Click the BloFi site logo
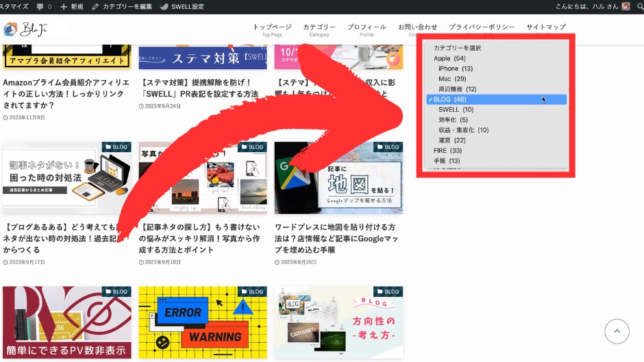The width and height of the screenshot is (644, 362). [x=25, y=29]
